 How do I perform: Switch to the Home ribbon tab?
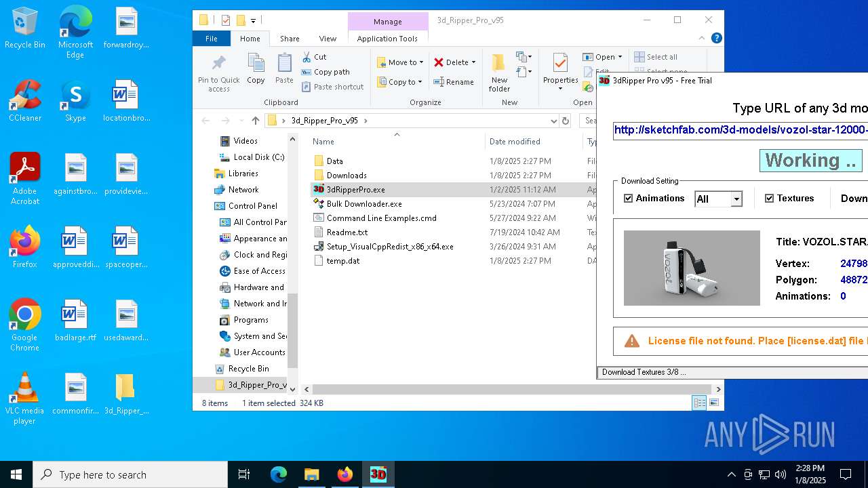[x=250, y=39]
